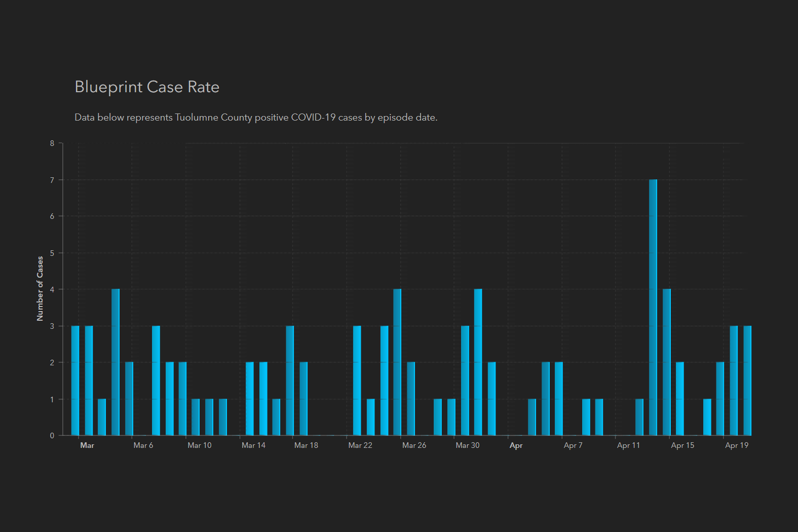Select the 'Mar 10' axis label

[199, 445]
